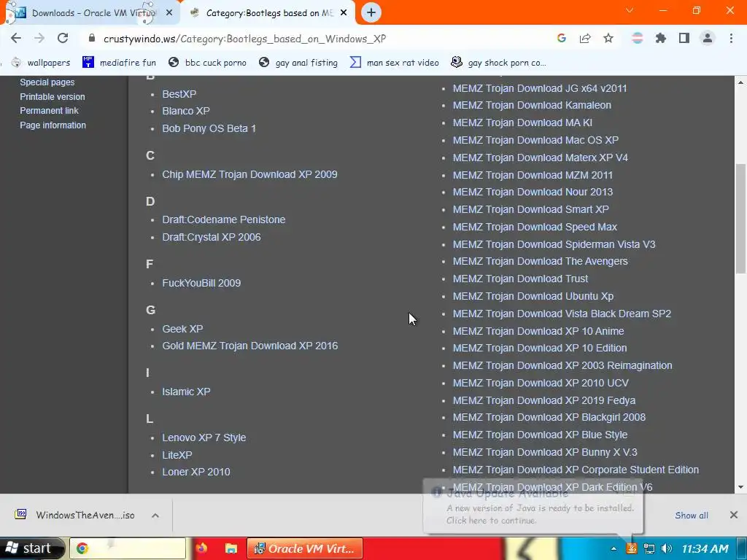
Task: View site info via the lock icon
Action: point(92,38)
